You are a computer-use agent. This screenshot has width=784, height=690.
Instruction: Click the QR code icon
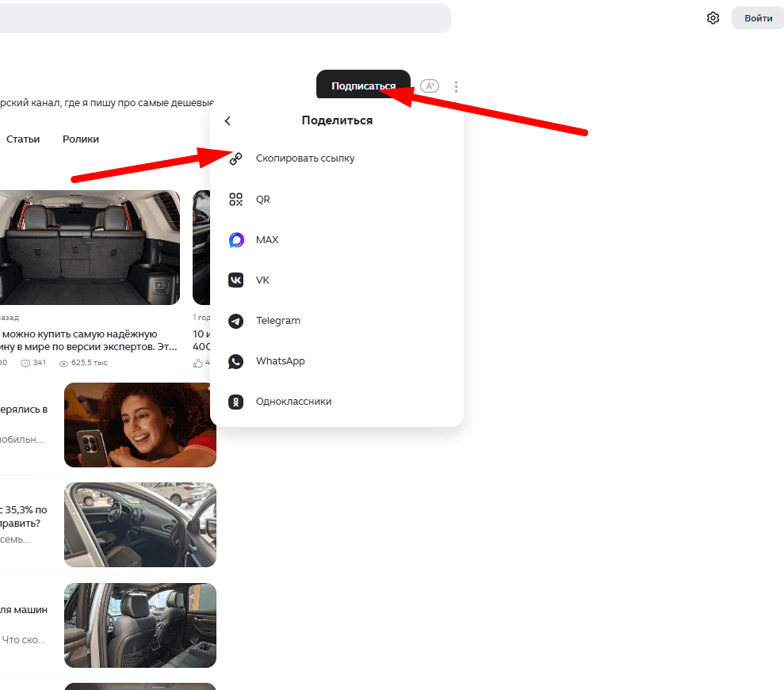point(236,200)
